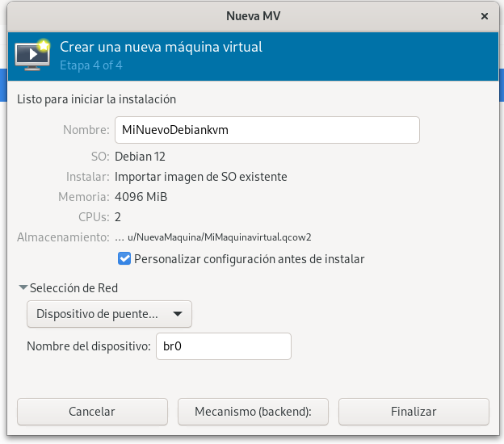
Task: Click the virtual machine monitor icon
Action: (32, 55)
